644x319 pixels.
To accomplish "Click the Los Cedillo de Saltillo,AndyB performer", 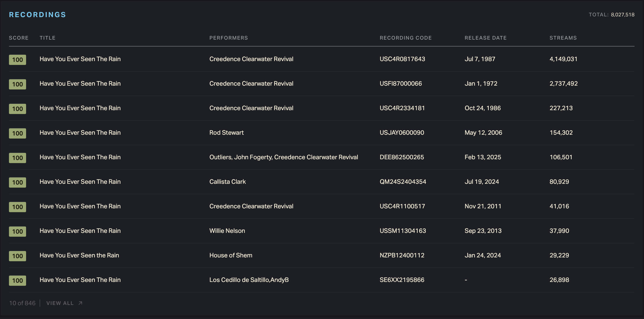I will tap(249, 280).
